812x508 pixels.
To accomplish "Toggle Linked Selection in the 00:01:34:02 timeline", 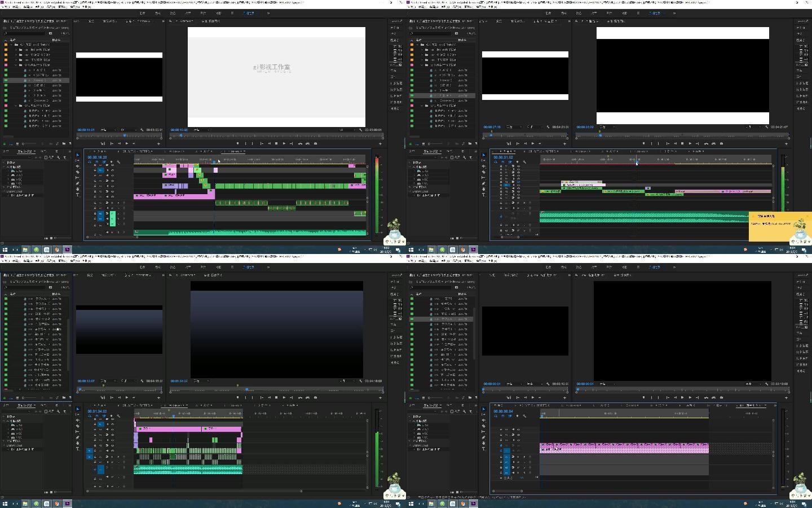I will click(104, 416).
